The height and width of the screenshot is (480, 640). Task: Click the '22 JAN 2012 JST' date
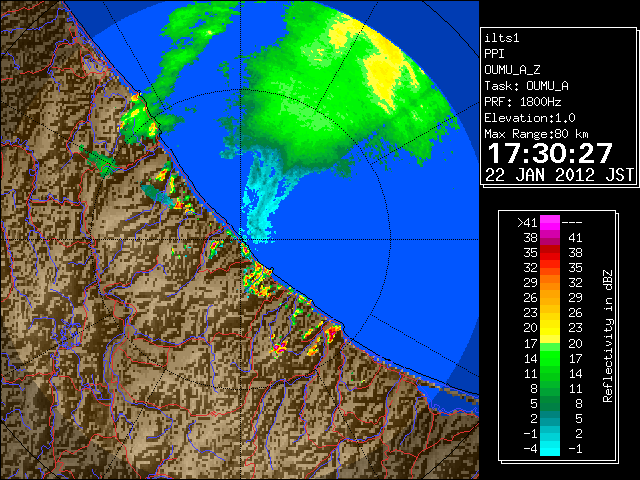pyautogui.click(x=559, y=175)
